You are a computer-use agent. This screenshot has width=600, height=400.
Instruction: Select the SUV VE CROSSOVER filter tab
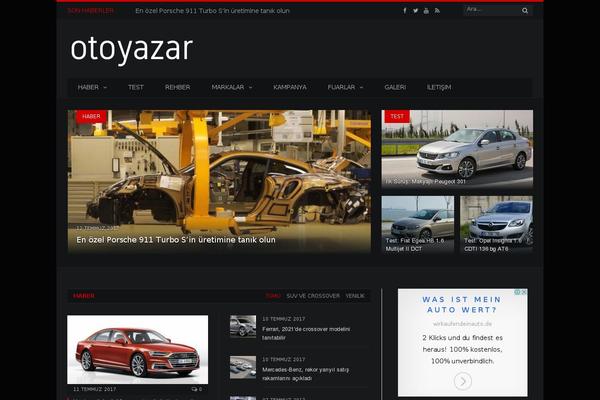pyautogui.click(x=313, y=296)
